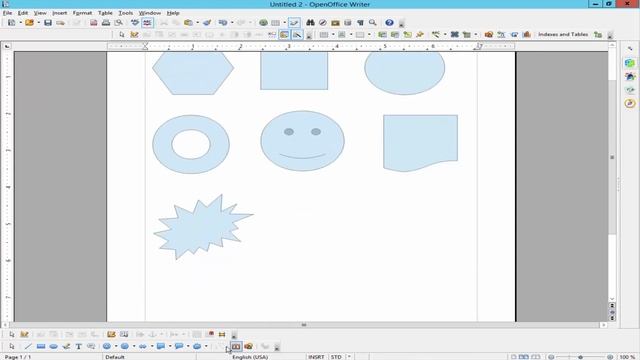640x360 pixels.
Task: Open the Edit menu
Action: coord(23,13)
